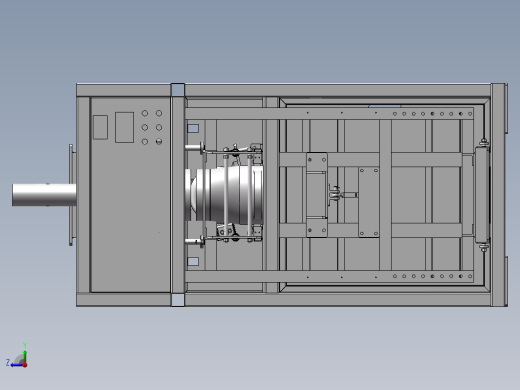This screenshot has width=520, height=390.
Task: Select the flange plate where the shaft meets the cabinet
Action: pos(71,195)
